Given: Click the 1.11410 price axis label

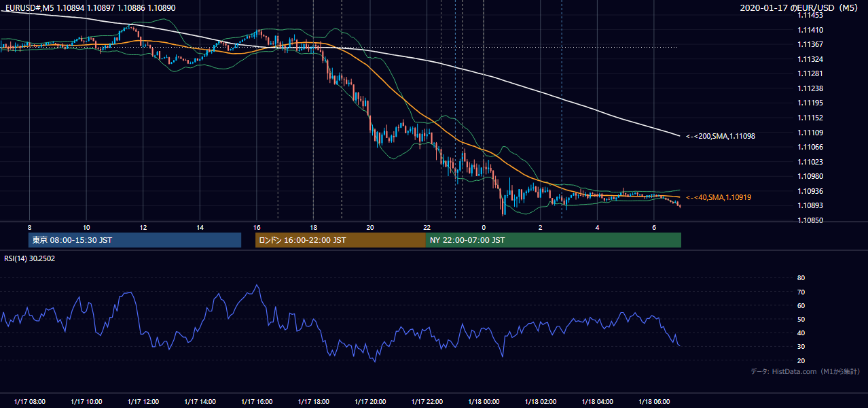Looking at the screenshot, I should [810, 30].
